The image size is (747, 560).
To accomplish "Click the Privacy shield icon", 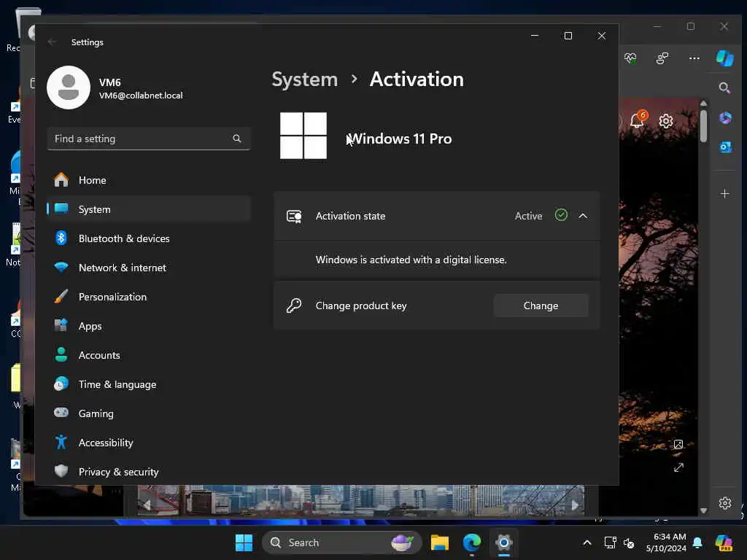I will [x=61, y=471].
